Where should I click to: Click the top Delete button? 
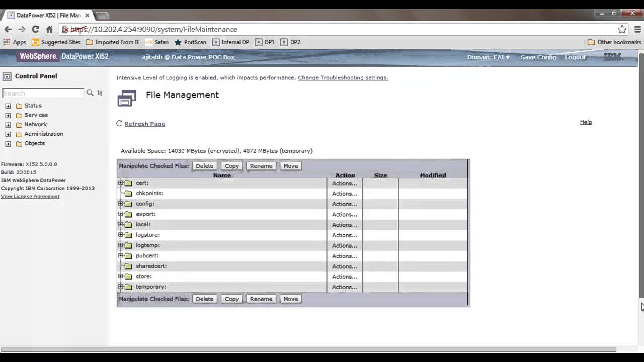coord(204,166)
